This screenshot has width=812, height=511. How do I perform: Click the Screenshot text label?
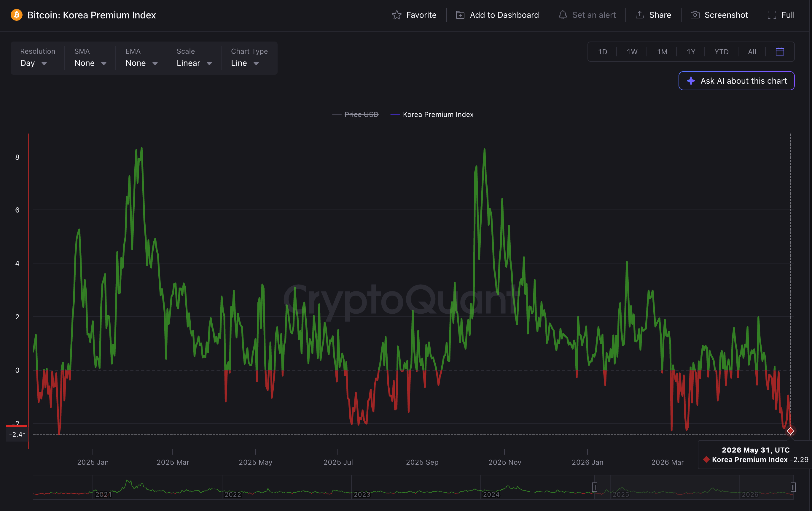tap(726, 15)
